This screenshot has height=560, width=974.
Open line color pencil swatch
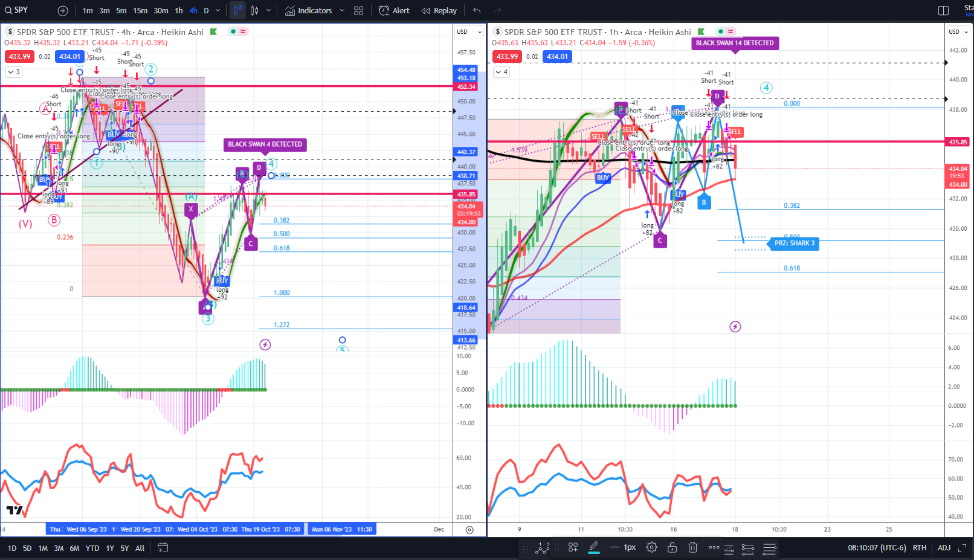[x=594, y=548]
